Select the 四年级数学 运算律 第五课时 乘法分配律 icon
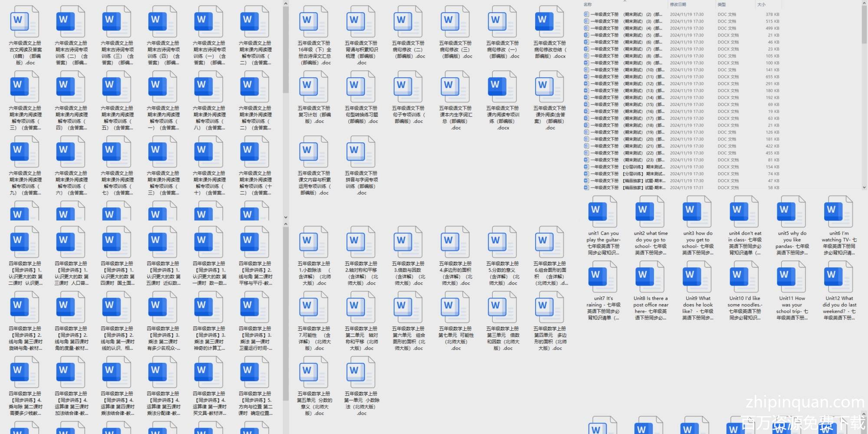Screen dimensions: 868x434 (x=163, y=372)
